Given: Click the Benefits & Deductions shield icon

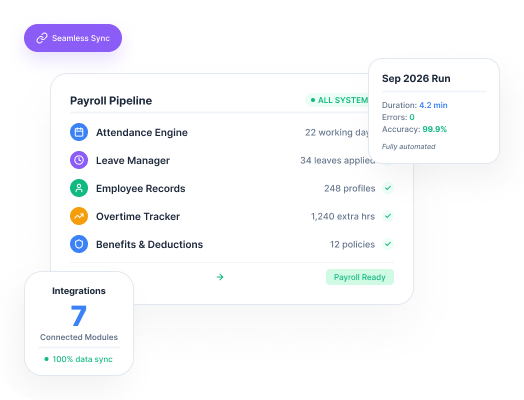Looking at the screenshot, I should tap(79, 244).
